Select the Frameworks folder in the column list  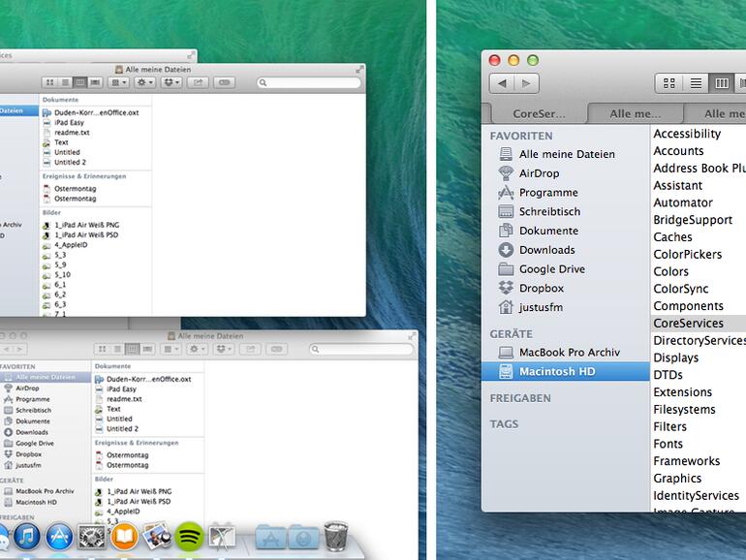(699, 461)
